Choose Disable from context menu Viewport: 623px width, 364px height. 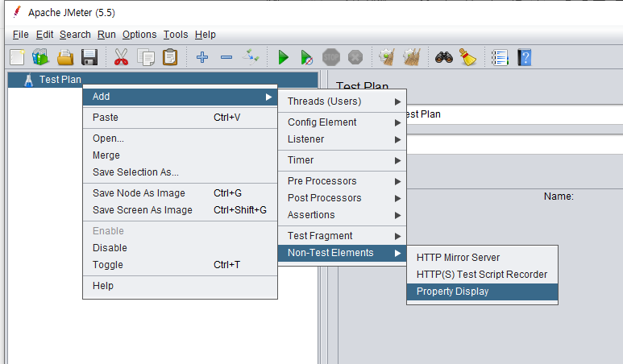180,248
